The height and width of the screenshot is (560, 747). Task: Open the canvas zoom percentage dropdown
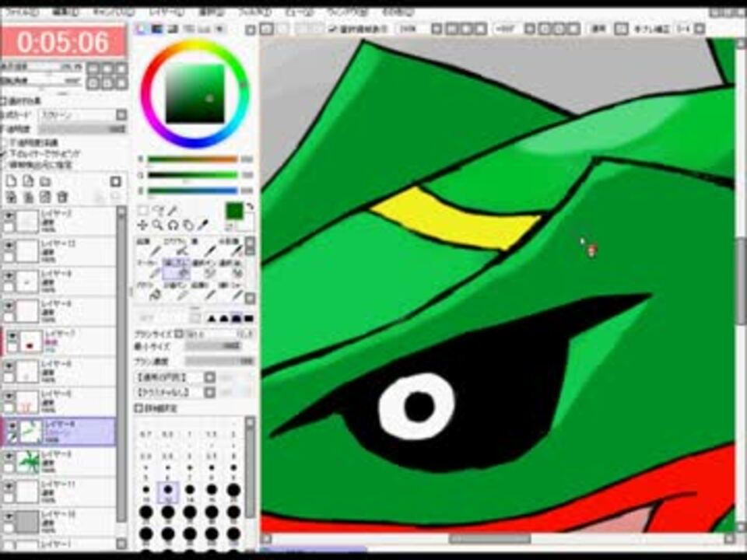[x=437, y=29]
